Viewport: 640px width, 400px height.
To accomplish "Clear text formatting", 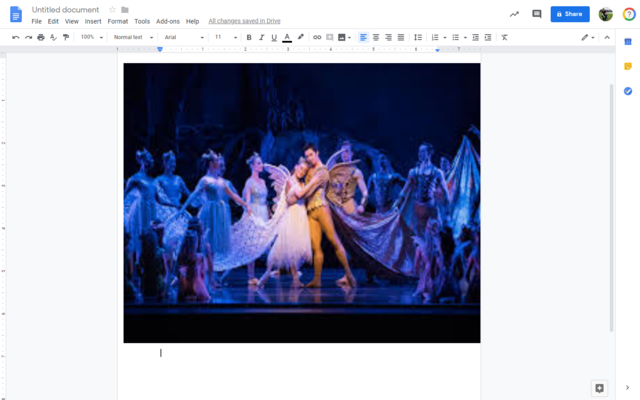I will click(504, 37).
